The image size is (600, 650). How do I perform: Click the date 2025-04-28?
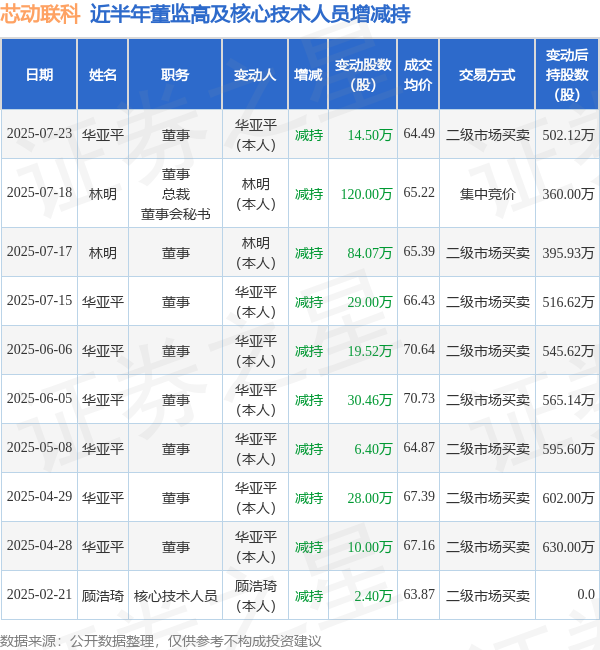pyautogui.click(x=39, y=546)
